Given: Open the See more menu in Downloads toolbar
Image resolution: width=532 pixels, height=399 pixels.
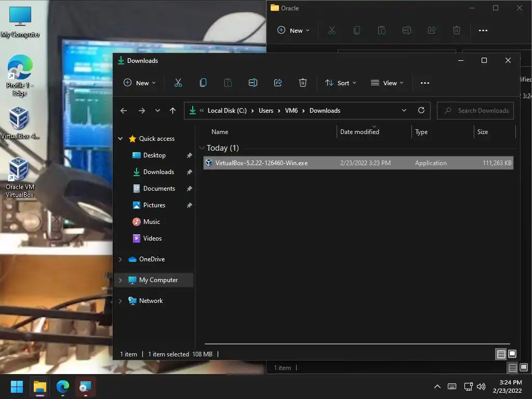Looking at the screenshot, I should 425,83.
